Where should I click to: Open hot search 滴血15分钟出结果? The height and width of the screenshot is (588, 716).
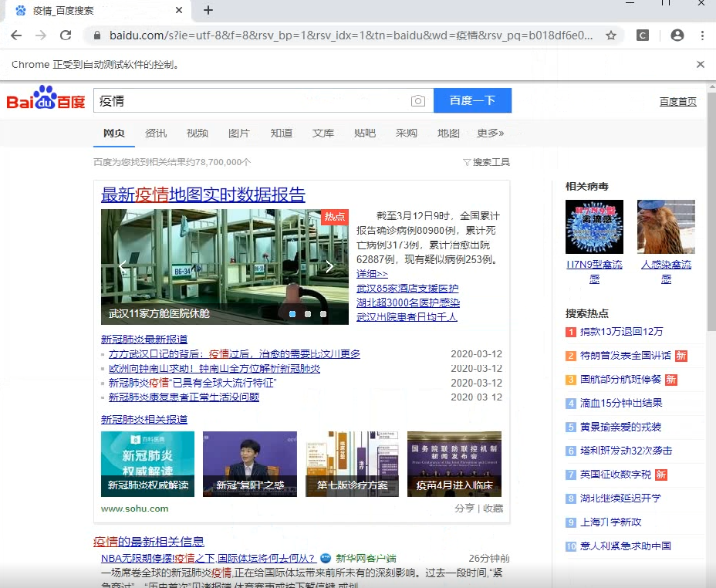tap(621, 403)
